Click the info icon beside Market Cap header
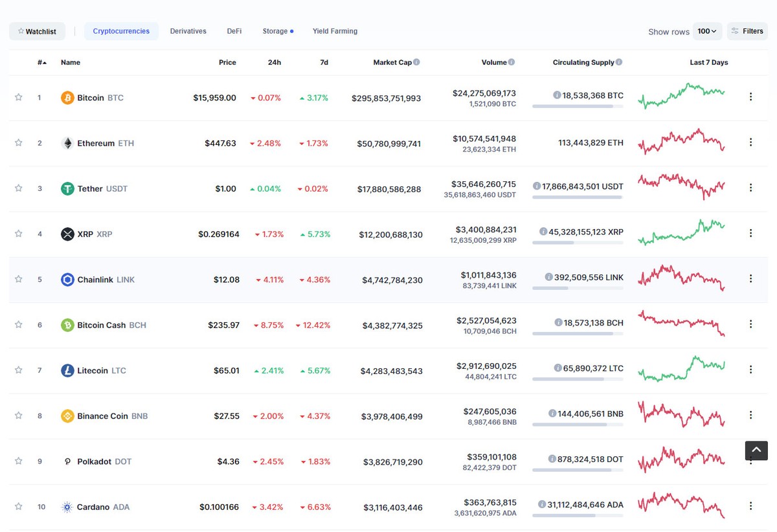This screenshot has width=777, height=532. tap(415, 62)
